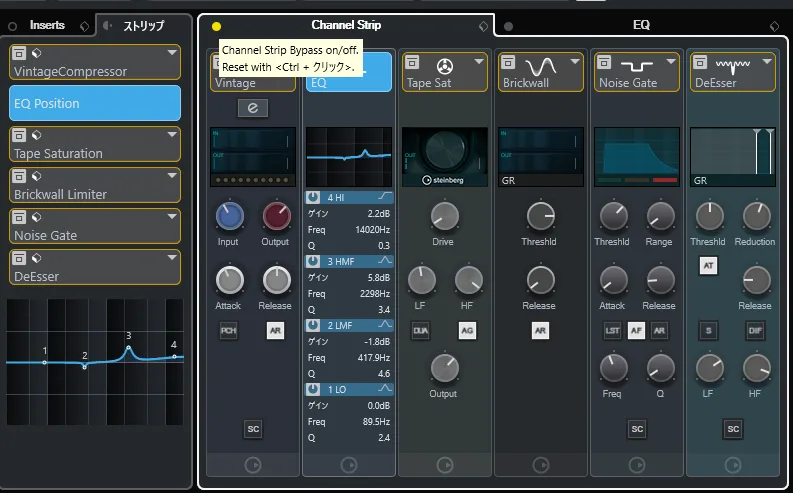This screenshot has height=493, width=793.
Task: Toggle the EQ section bypass indicator
Action: click(508, 26)
